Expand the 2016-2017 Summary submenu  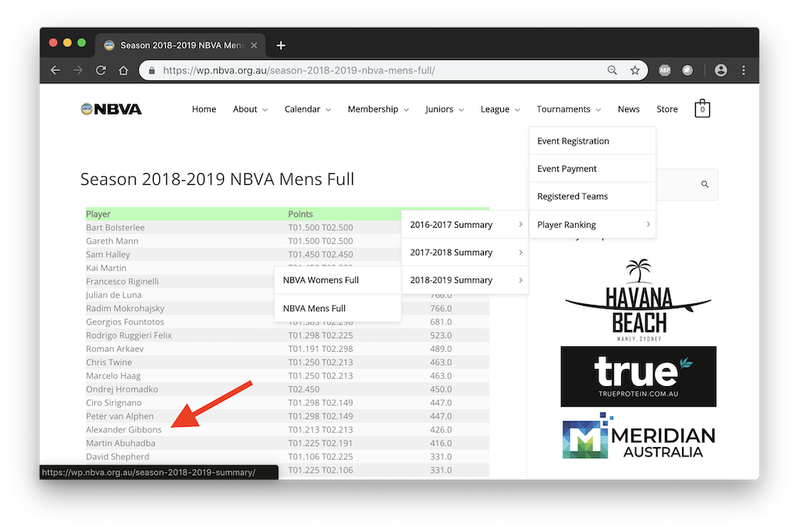(465, 224)
